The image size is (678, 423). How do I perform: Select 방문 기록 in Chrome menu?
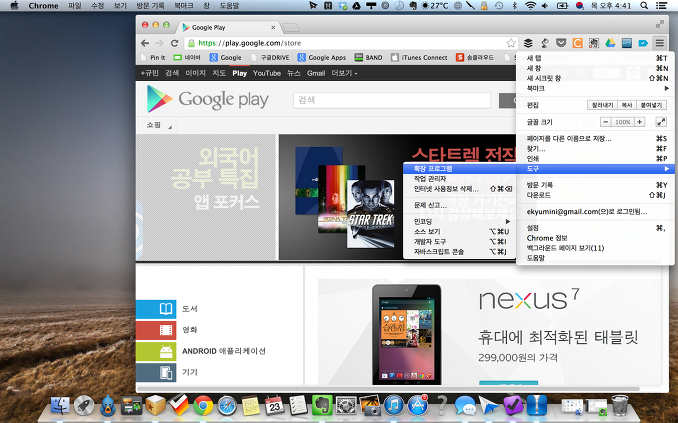pyautogui.click(x=595, y=185)
